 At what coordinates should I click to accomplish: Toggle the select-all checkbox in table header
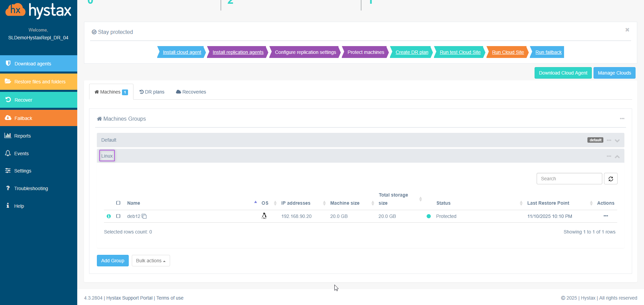click(x=118, y=203)
